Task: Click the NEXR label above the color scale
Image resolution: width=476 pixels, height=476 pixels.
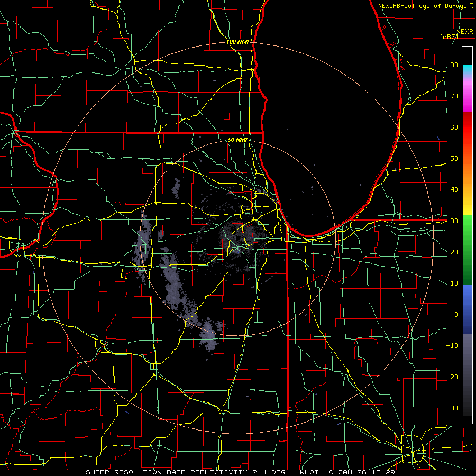Action: pos(464,31)
